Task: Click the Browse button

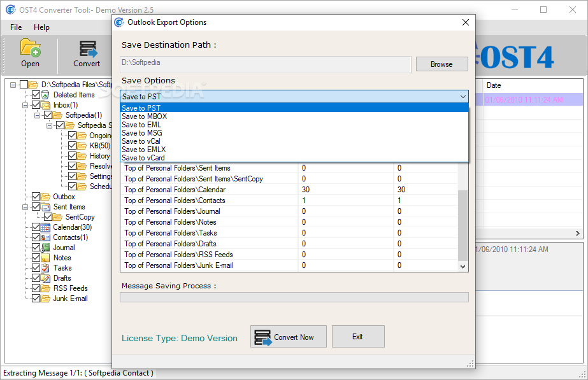Action: pyautogui.click(x=441, y=64)
